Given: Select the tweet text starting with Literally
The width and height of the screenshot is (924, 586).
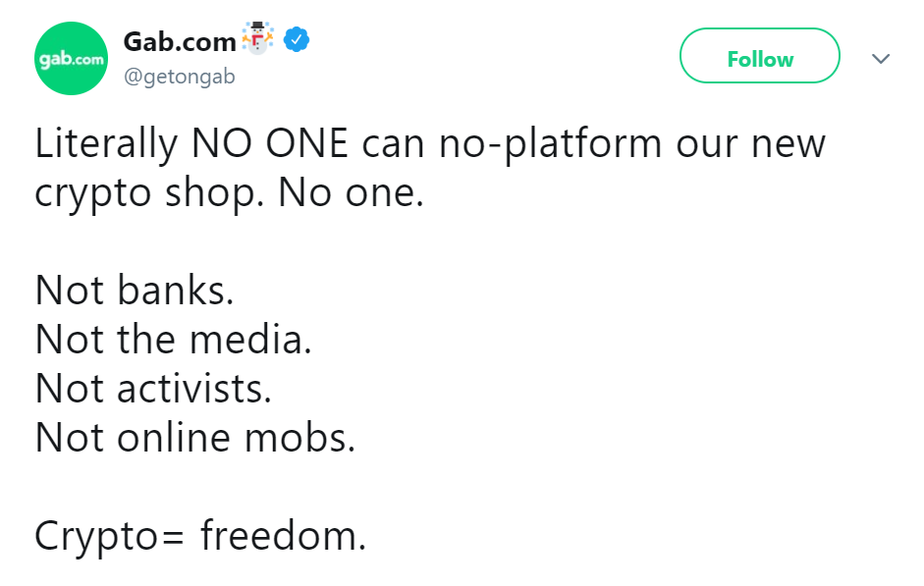Looking at the screenshot, I should [429, 143].
